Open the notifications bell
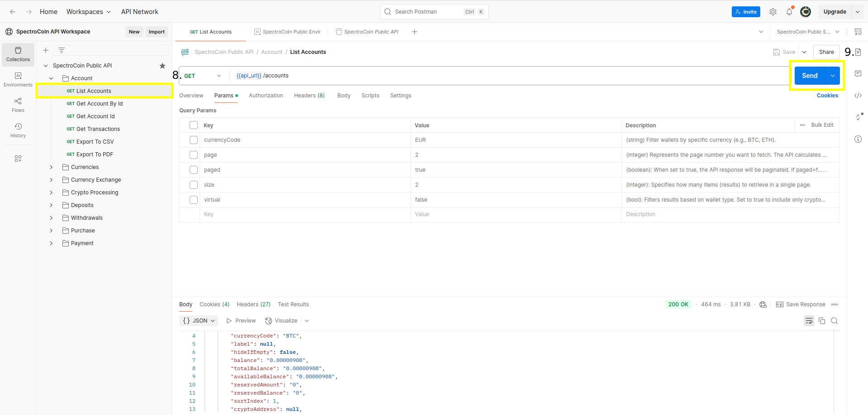The image size is (868, 415). coord(789,12)
